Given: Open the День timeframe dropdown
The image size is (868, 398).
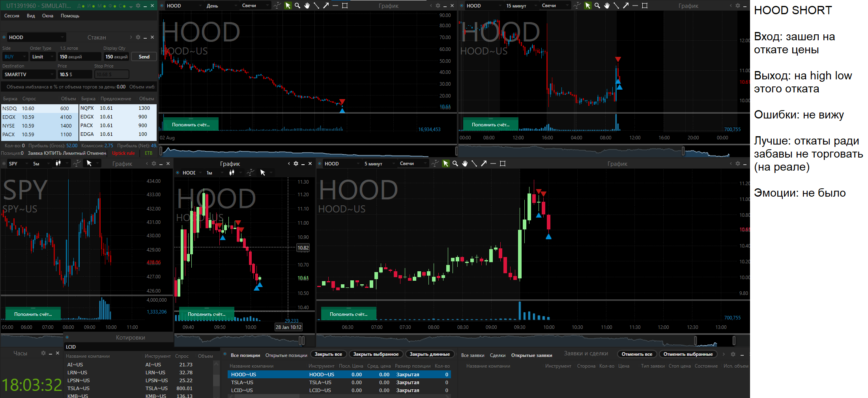Looking at the screenshot, I should pos(221,6).
